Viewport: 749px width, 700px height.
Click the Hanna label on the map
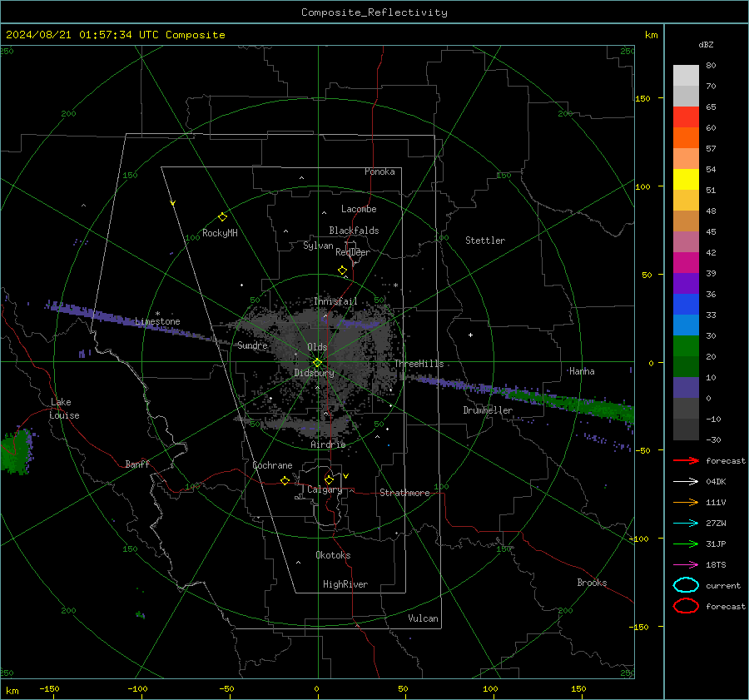pyautogui.click(x=582, y=371)
